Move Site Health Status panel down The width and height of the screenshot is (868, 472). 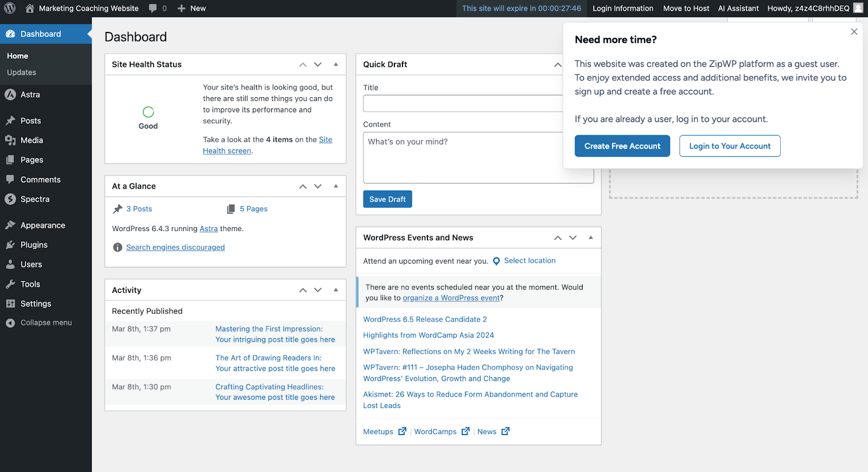pyautogui.click(x=318, y=65)
